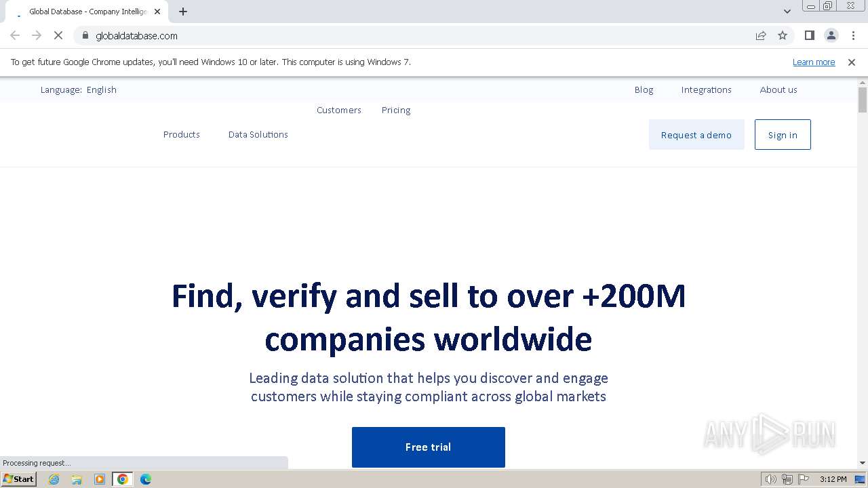
Task: Open the Customers menu item
Action: coord(339,110)
